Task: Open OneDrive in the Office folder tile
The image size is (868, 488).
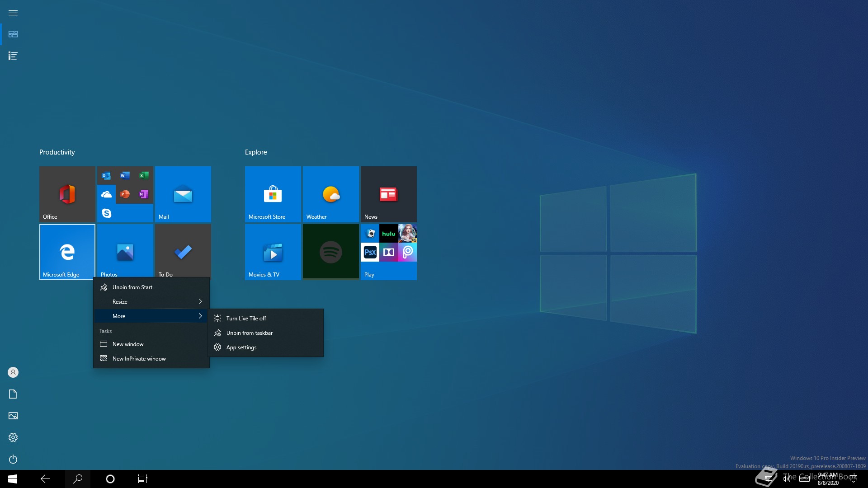Action: click(106, 194)
